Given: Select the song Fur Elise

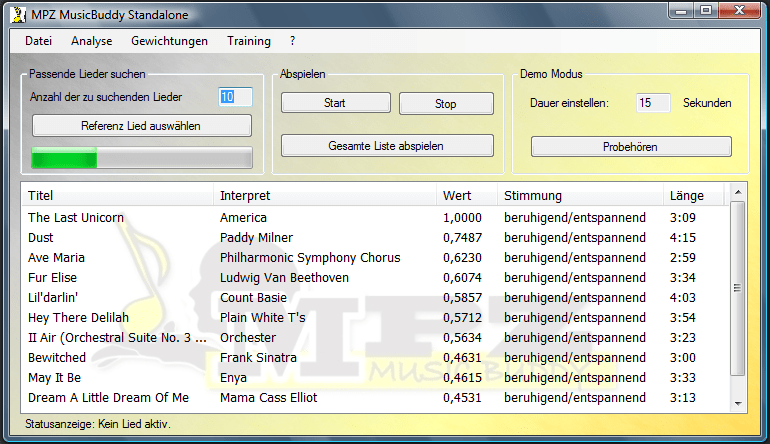Looking at the screenshot, I should pyautogui.click(x=53, y=278).
